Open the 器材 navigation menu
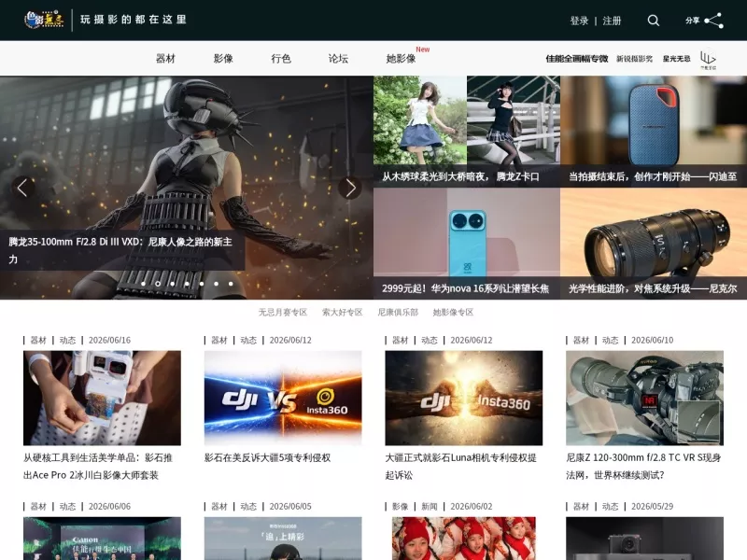 click(165, 59)
